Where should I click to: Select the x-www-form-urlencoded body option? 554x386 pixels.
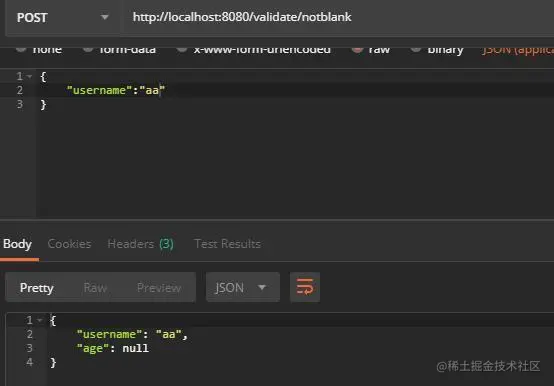(254, 49)
